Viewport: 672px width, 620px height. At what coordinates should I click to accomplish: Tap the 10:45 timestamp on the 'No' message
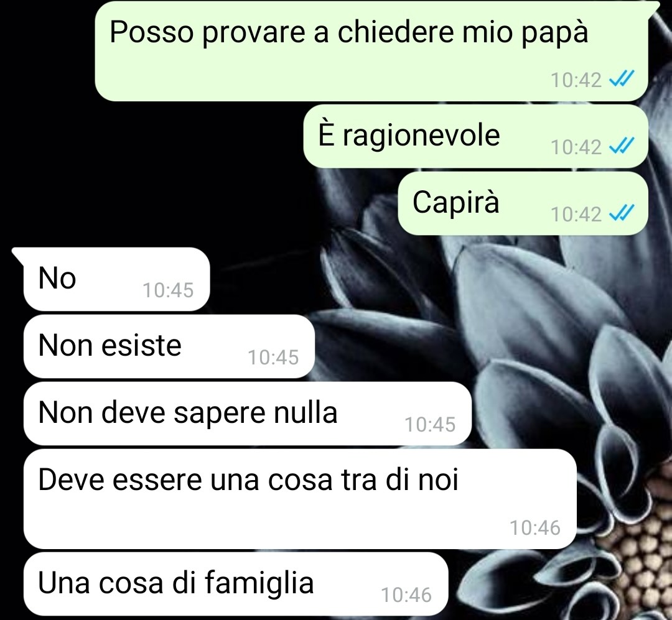168,290
